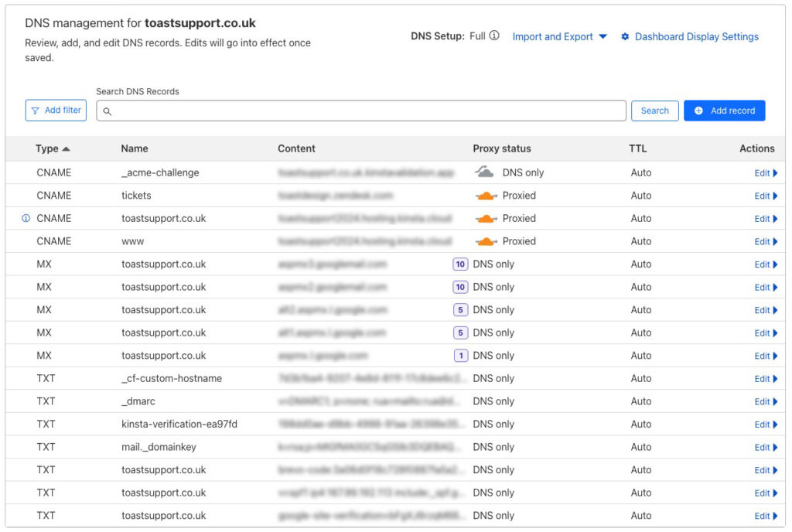The width and height of the screenshot is (792, 532).
Task: Click the Content column header
Action: coord(296,148)
